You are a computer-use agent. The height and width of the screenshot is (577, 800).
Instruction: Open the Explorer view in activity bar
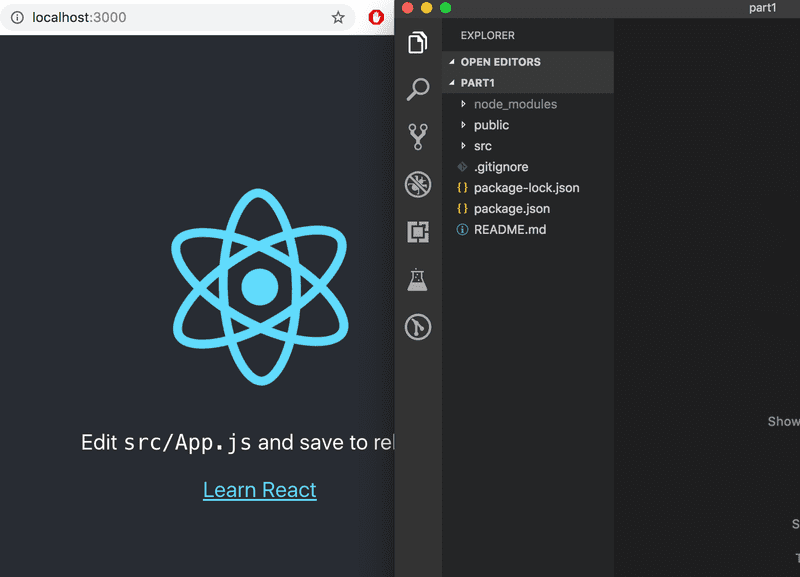point(417,42)
